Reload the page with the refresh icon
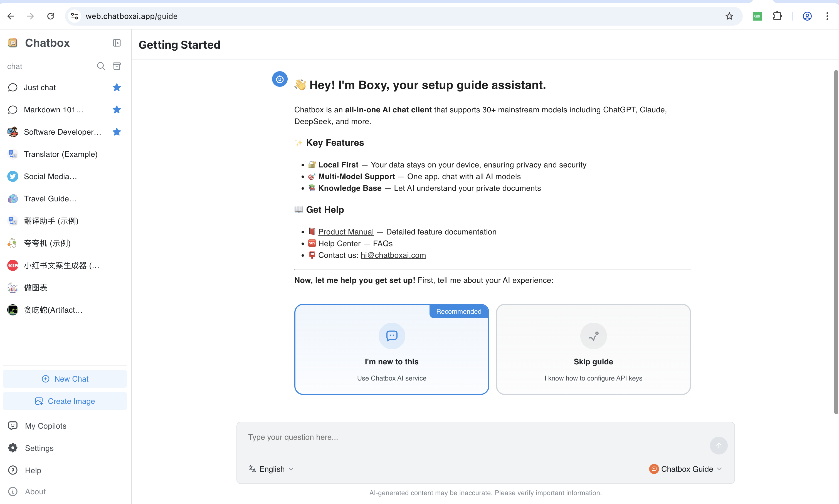The image size is (839, 504). click(x=51, y=16)
